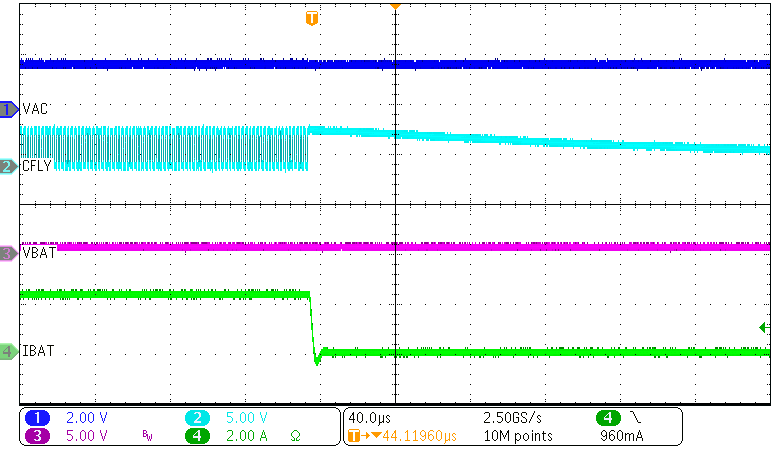Click the VBAT waveform label
The width and height of the screenshot is (777, 449).
pyautogui.click(x=39, y=253)
